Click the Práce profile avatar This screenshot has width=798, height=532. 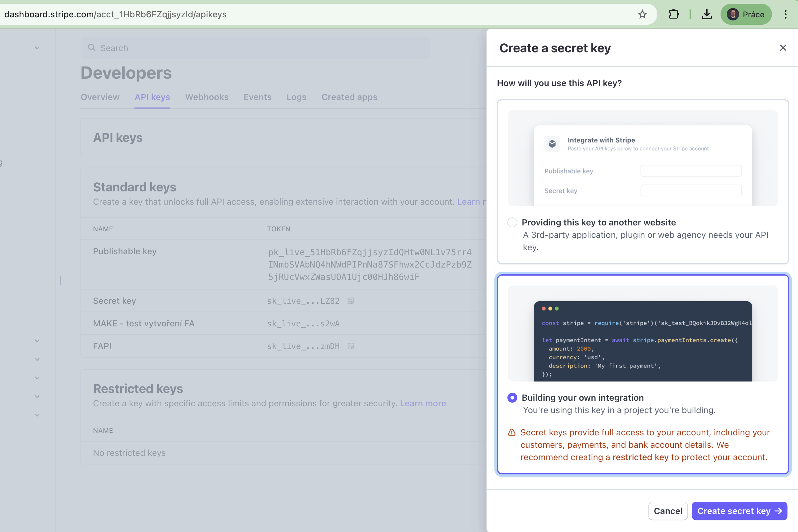[x=733, y=14]
